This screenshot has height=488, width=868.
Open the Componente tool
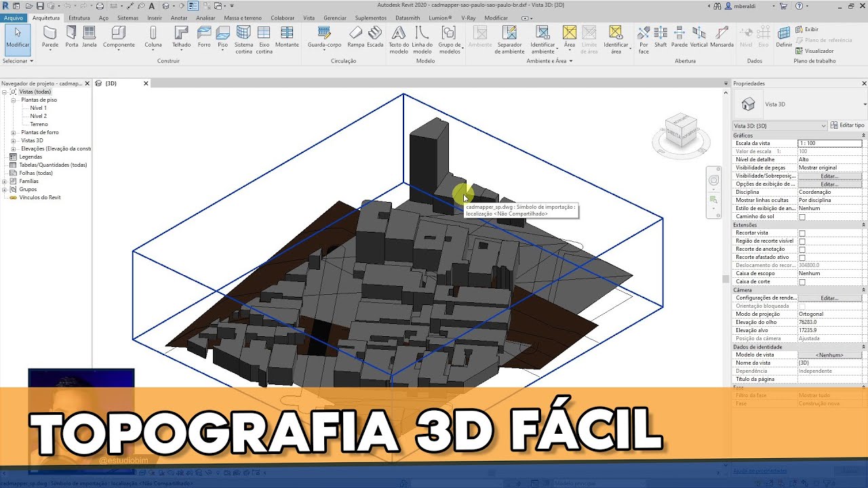click(119, 38)
